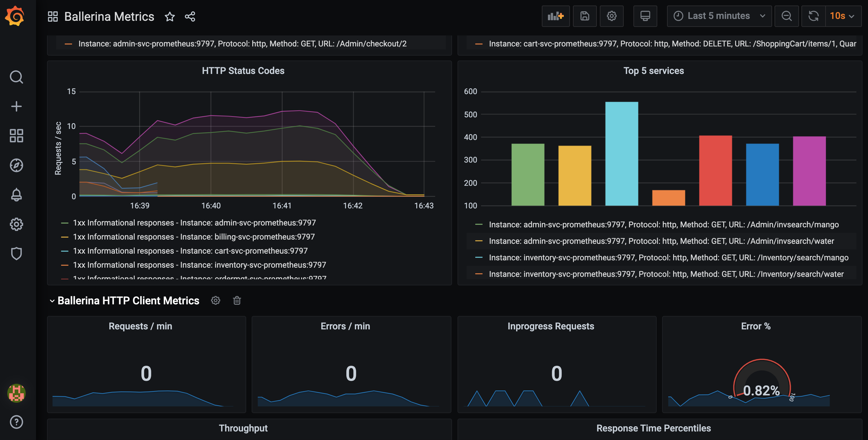Open Throughput panel title menu
This screenshot has height=440, width=868.
243,428
